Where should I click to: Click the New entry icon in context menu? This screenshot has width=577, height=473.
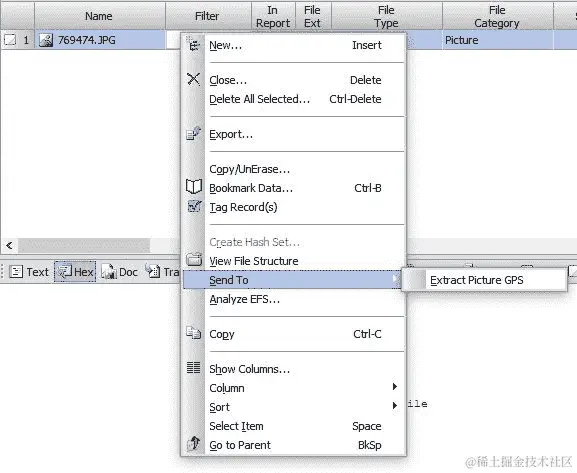point(193,45)
